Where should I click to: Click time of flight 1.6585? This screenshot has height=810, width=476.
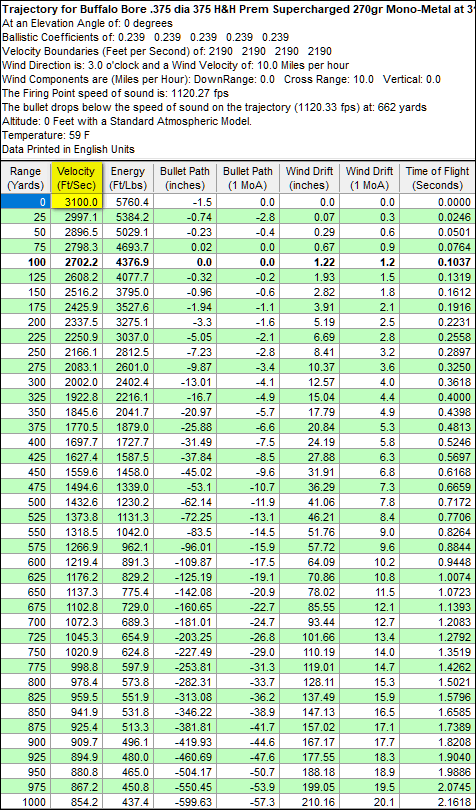(x=437, y=711)
